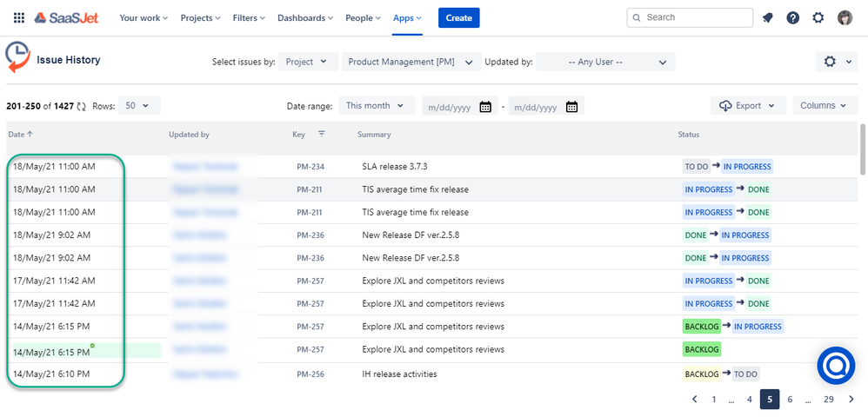Click TO DO status in PM-234 row

[x=697, y=167]
